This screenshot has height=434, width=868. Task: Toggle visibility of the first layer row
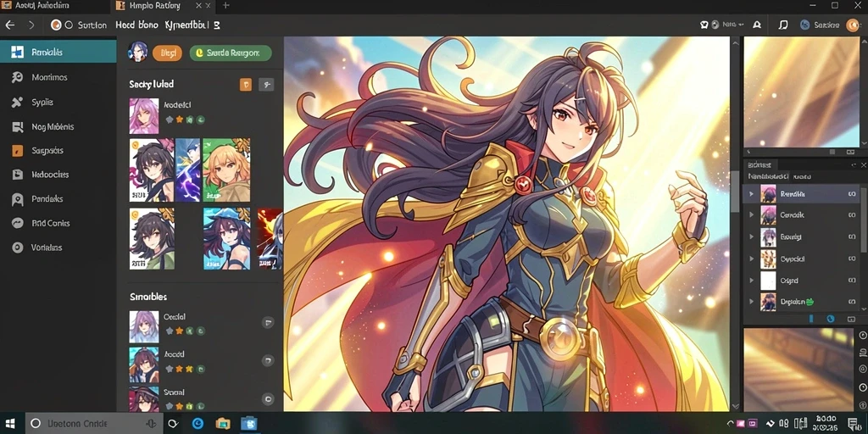(852, 194)
